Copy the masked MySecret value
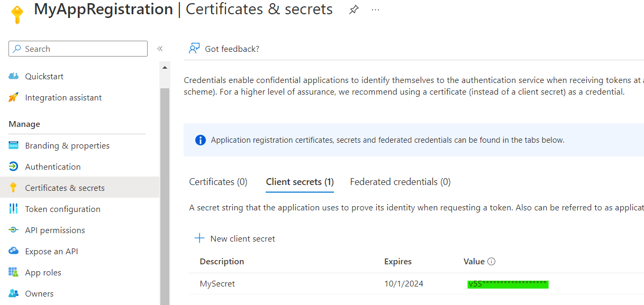The height and width of the screenshot is (305, 644). (507, 284)
